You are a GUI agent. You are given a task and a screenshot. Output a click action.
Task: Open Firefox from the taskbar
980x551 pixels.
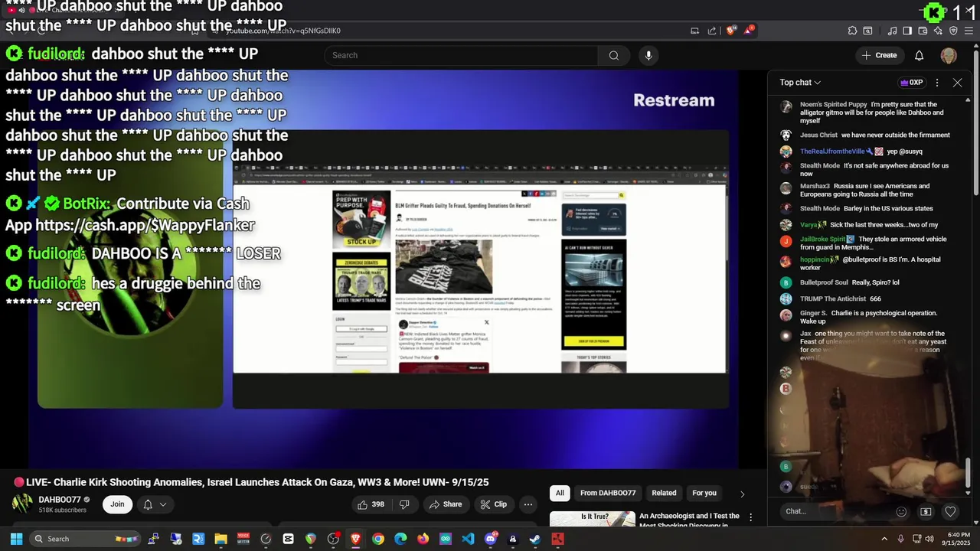(423, 539)
